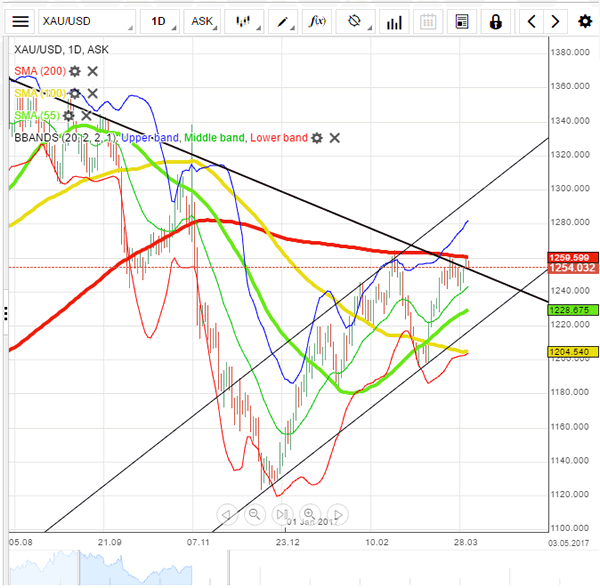Image resolution: width=600 pixels, height=588 pixels.
Task: Remove the SMA (200) indicator
Action: 92,71
